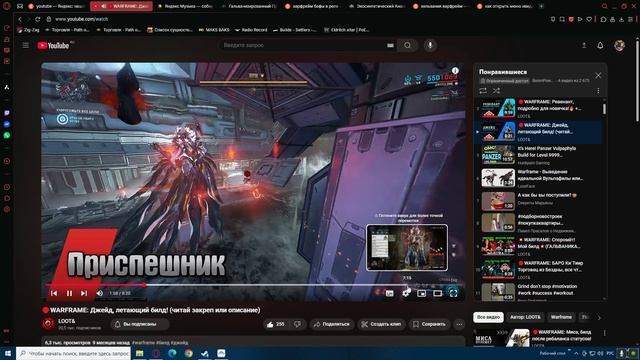Image resolution: width=640 pixels, height=360 pixels.
Task: Go back with the browser back arrow
Action: 20,19
